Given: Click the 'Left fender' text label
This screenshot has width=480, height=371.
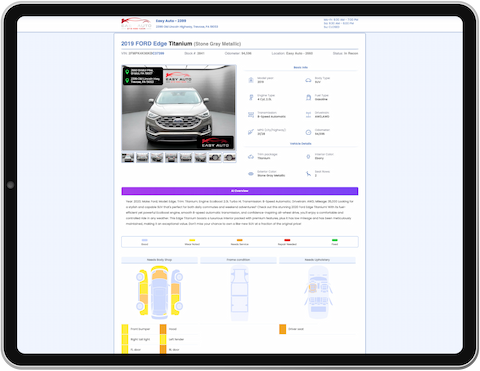Looking at the screenshot, I should tap(176, 339).
